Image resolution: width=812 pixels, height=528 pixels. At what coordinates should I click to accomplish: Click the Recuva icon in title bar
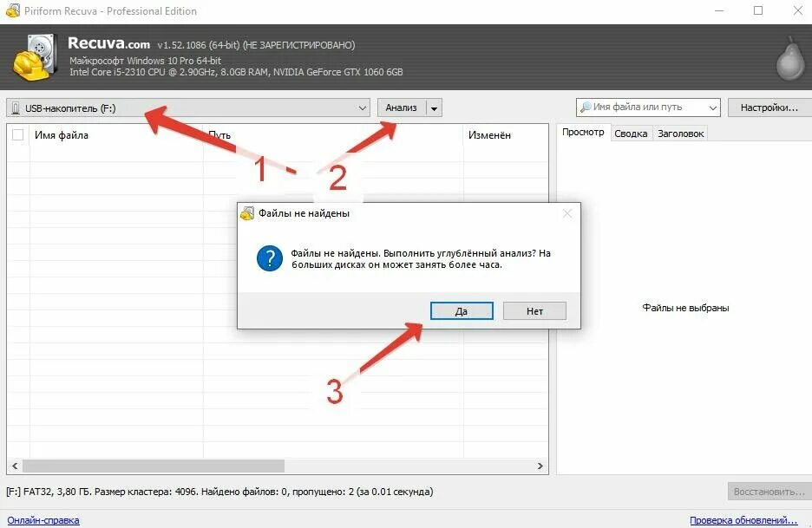click(13, 10)
